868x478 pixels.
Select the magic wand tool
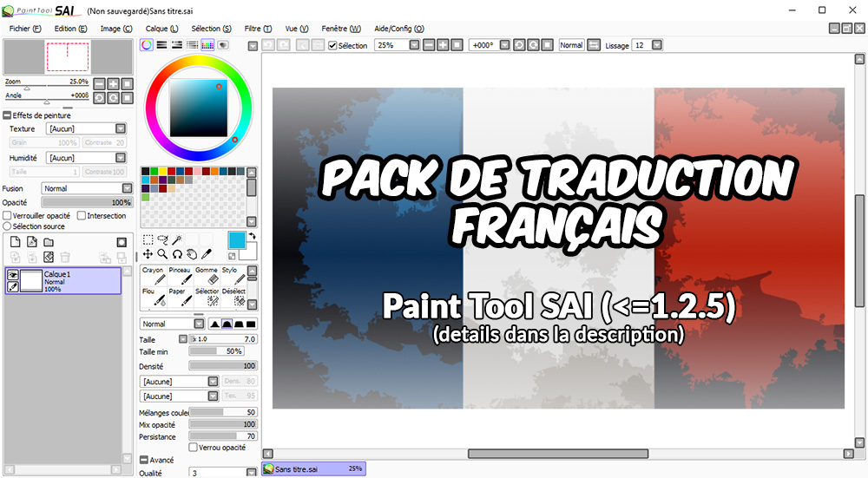tap(177, 239)
